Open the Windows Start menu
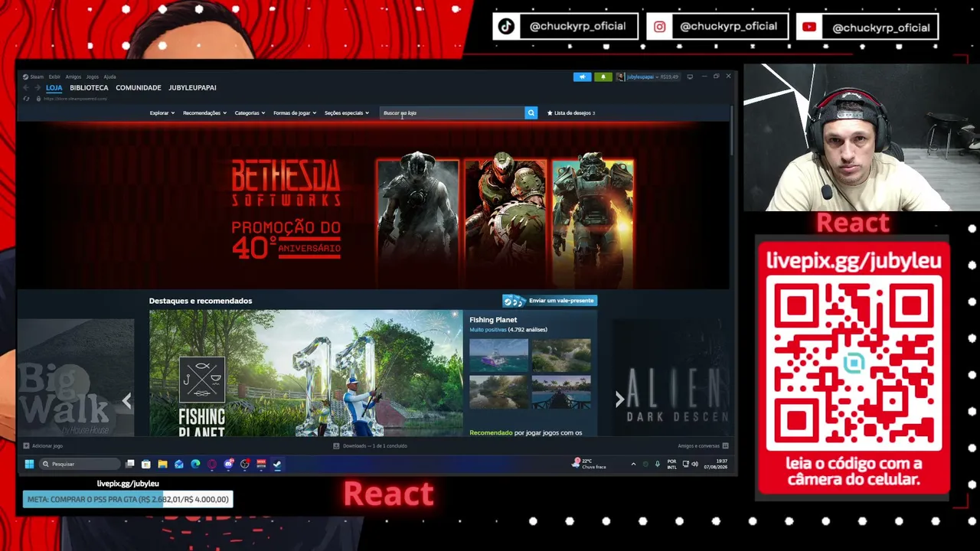 tap(29, 464)
